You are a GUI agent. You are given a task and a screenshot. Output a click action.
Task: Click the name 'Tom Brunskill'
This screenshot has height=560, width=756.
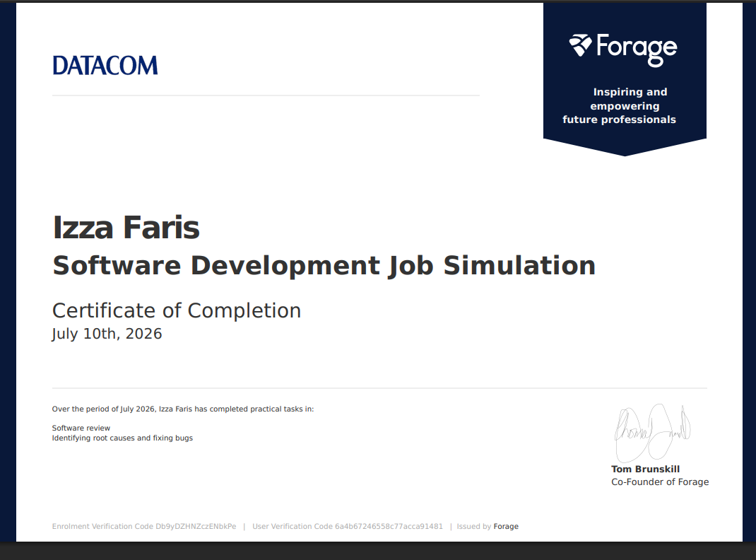(646, 469)
